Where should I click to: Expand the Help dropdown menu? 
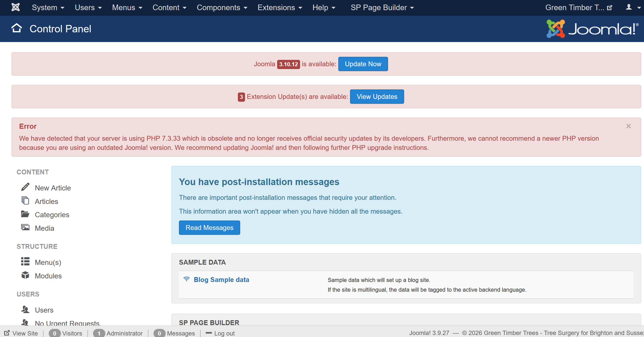click(x=324, y=7)
